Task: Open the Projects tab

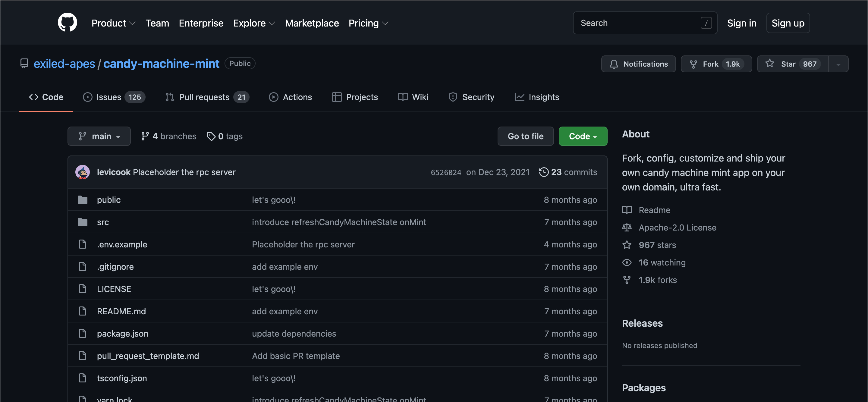Action: click(x=355, y=97)
